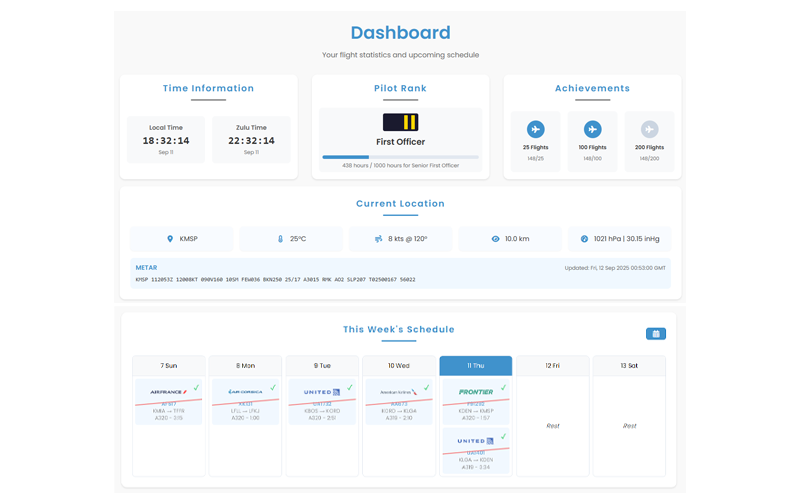Click green checkmark on Thursday United flight
The height and width of the screenshot is (500, 800).
503,436
